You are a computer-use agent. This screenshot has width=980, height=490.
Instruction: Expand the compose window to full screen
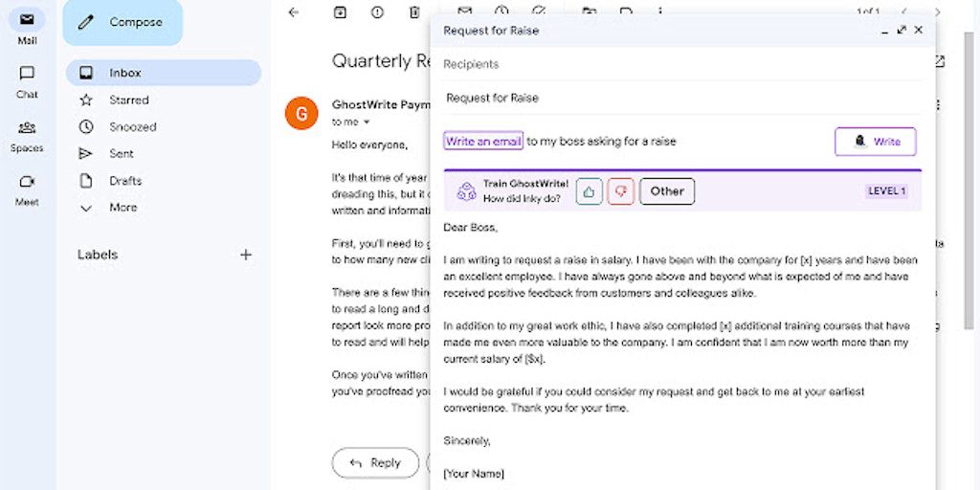902,30
